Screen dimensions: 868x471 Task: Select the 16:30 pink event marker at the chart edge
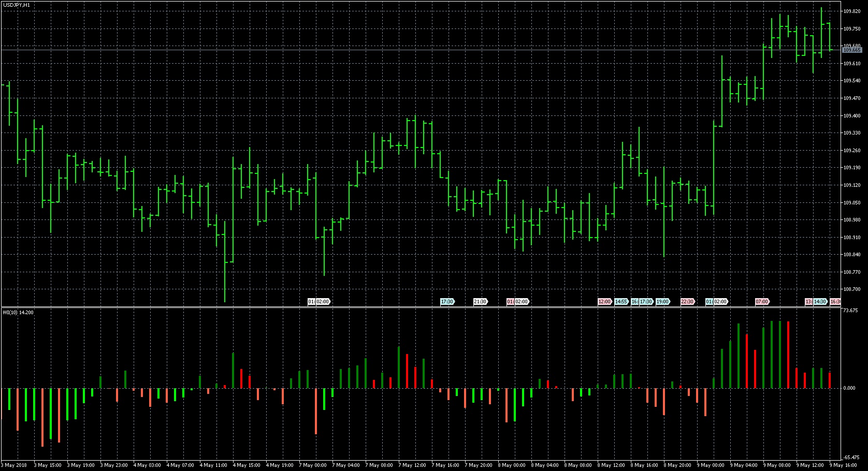tap(835, 302)
